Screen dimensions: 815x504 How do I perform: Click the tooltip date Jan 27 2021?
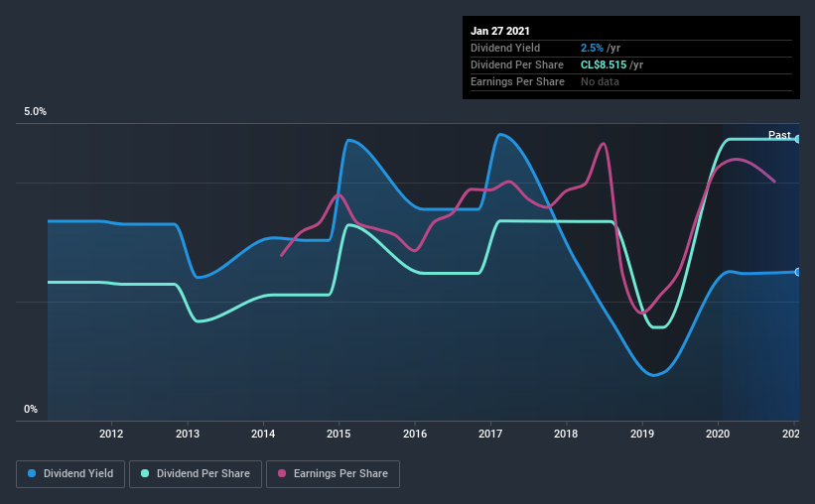500,31
